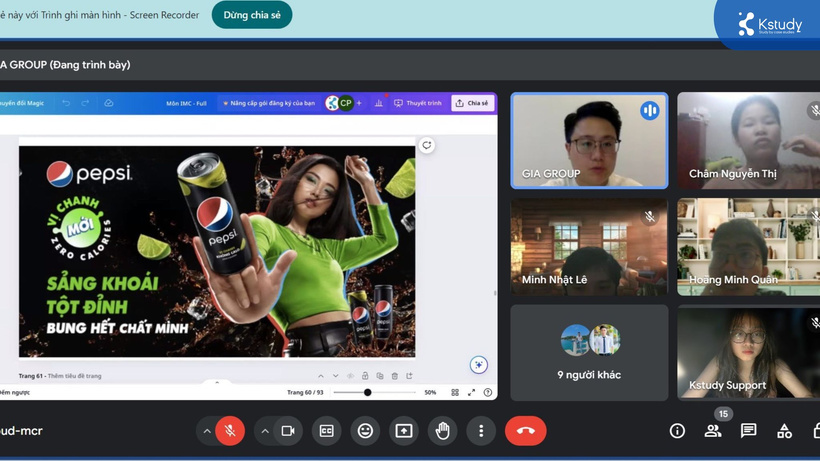Screen dimensions: 820x461
Task: Add a new page with the add-page icon
Action: click(x=409, y=376)
